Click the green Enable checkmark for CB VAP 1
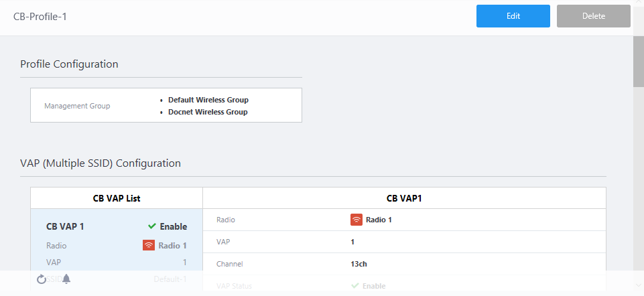Screen dimensions: 644x296 coord(152,226)
